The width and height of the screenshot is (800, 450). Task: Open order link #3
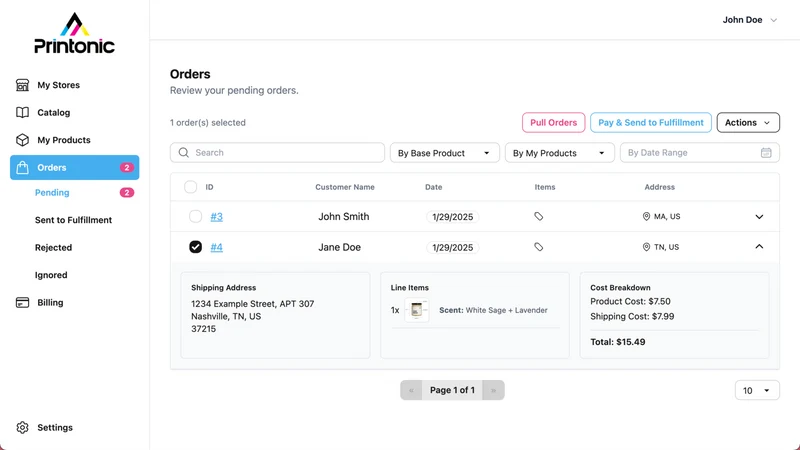(216, 216)
